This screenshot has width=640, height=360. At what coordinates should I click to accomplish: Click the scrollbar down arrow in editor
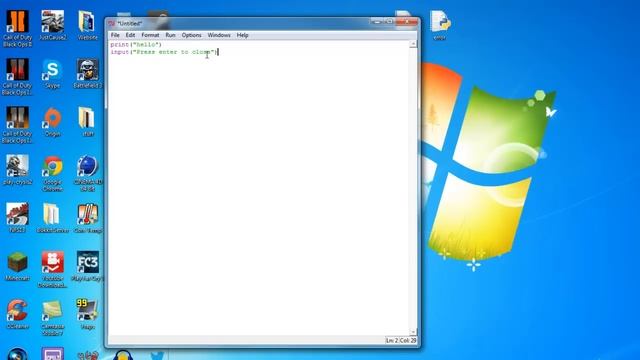click(x=413, y=332)
